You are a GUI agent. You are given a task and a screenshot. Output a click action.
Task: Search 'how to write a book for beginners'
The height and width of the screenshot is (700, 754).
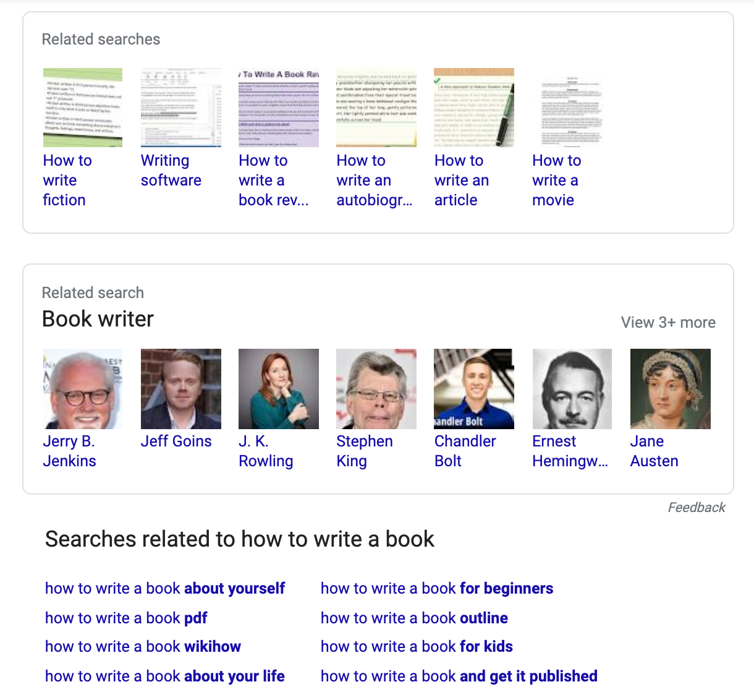[437, 588]
